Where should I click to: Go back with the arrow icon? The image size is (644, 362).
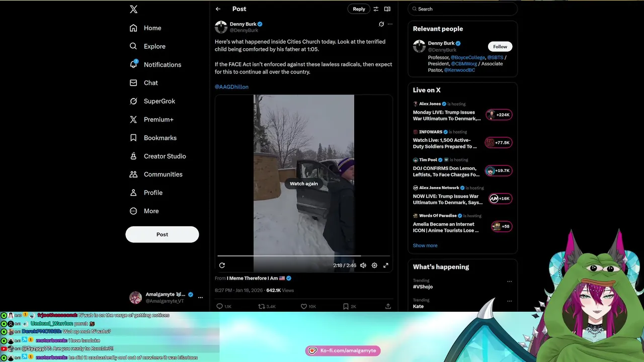tap(218, 9)
